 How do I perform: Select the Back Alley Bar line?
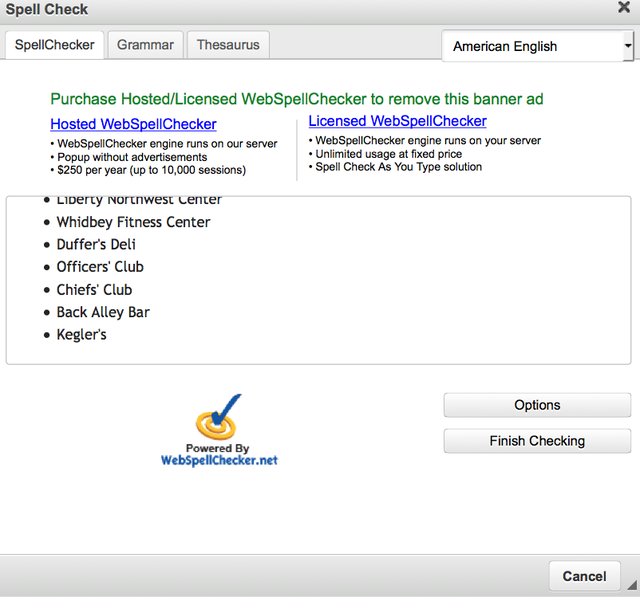103,312
